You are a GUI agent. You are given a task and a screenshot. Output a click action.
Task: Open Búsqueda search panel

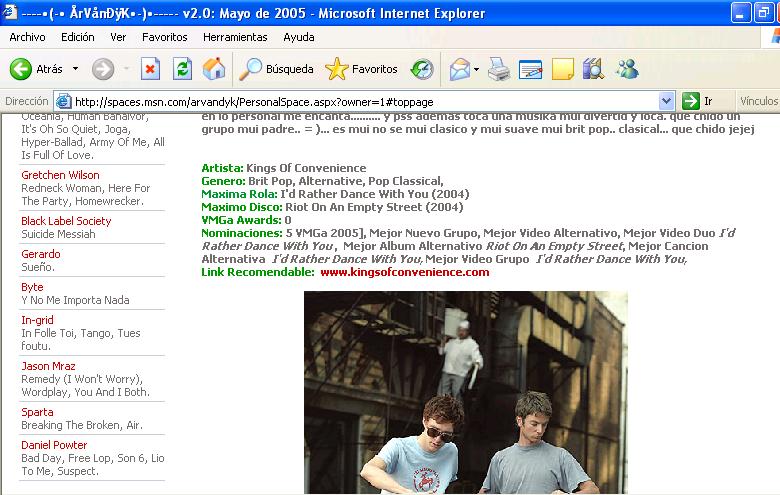click(x=276, y=69)
